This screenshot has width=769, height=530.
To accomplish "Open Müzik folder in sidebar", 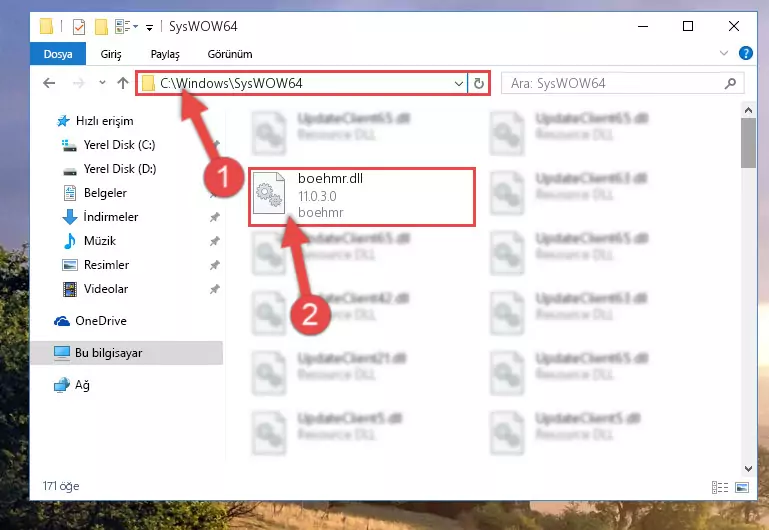I will pos(100,241).
